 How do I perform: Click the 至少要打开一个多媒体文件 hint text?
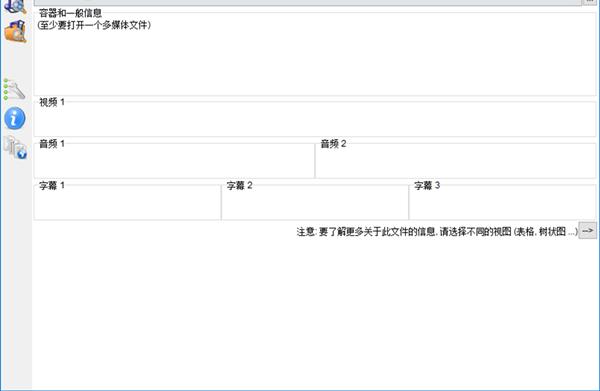point(94,25)
